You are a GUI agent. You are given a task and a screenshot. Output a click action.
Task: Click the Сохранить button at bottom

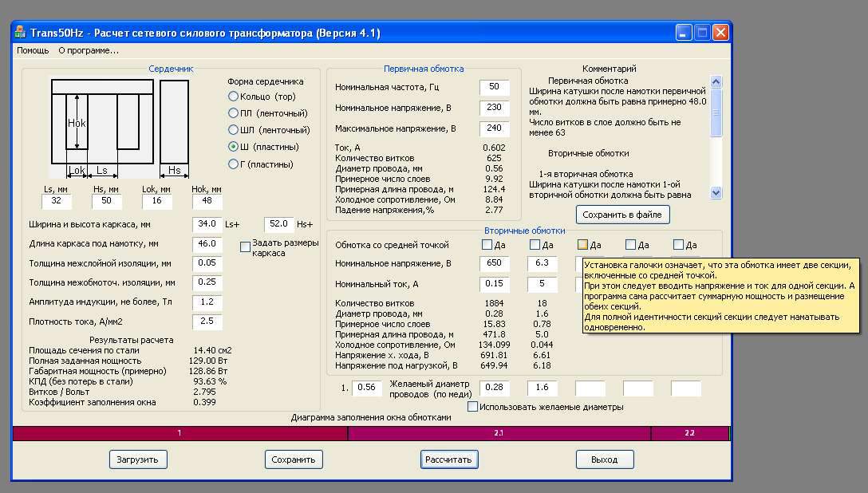(294, 459)
